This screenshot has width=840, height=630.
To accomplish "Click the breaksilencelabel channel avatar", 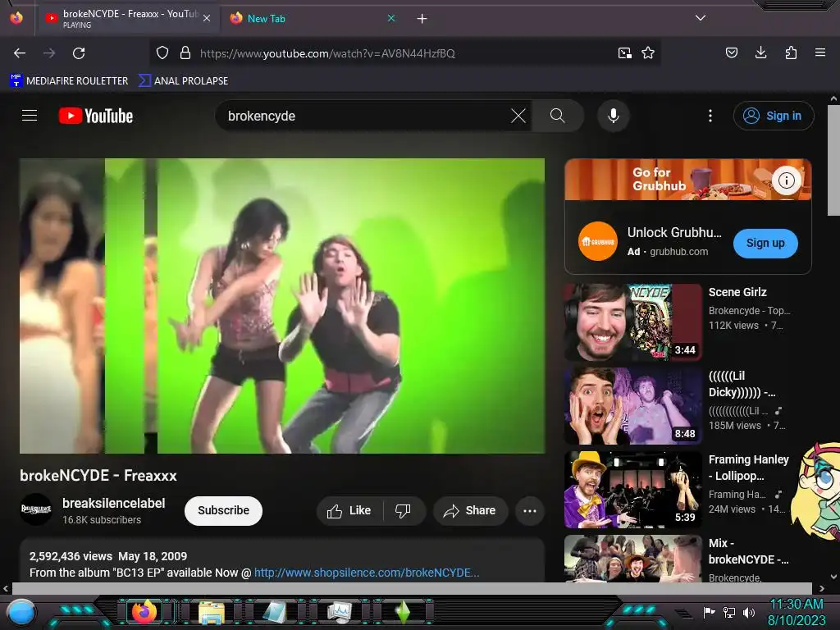I will pos(36,509).
